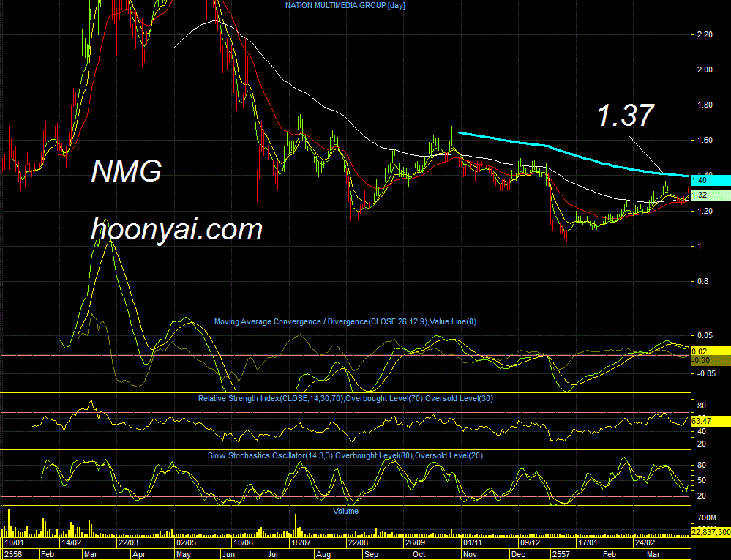Click the 1.60 price axis label
The width and height of the screenshot is (731, 560).
(x=705, y=141)
